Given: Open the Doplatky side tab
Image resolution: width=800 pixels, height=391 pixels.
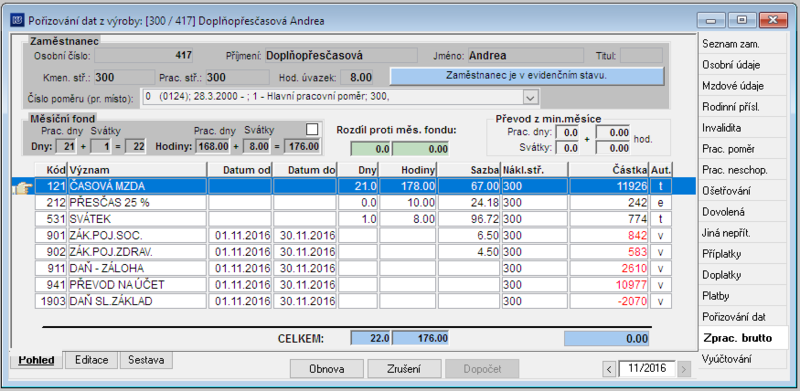Looking at the screenshot, I should point(743,275).
